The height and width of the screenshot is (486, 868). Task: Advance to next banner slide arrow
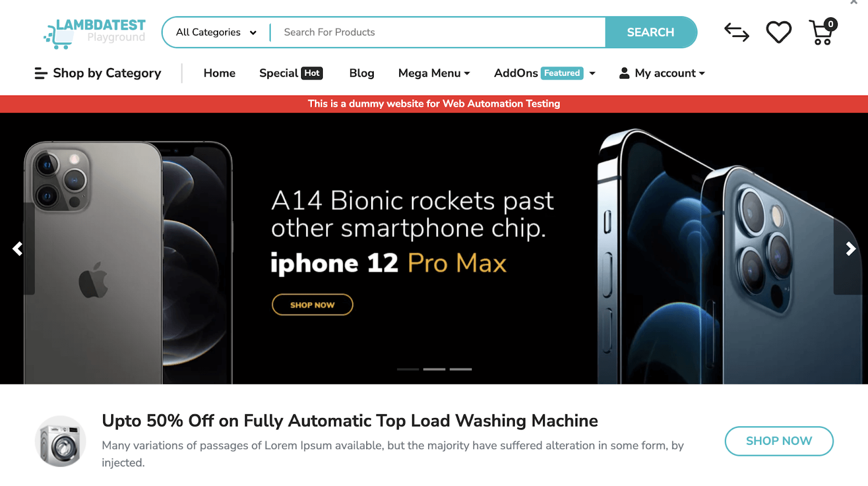pyautogui.click(x=851, y=249)
